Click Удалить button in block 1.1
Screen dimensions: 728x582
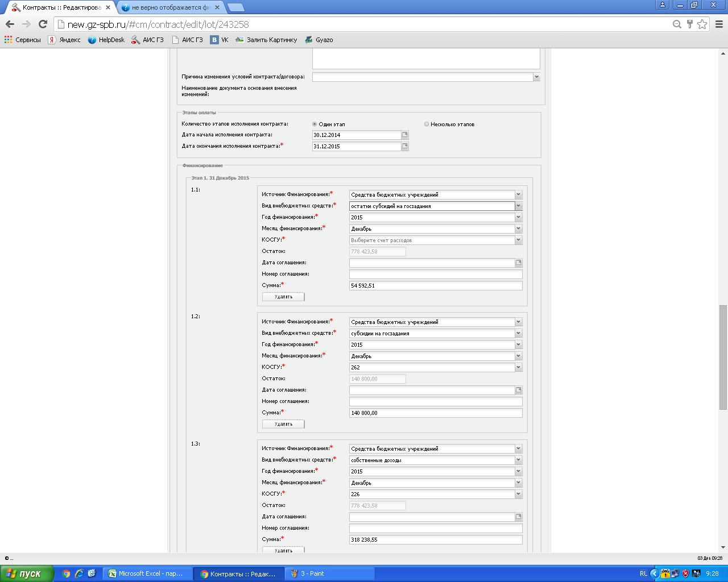(x=283, y=297)
